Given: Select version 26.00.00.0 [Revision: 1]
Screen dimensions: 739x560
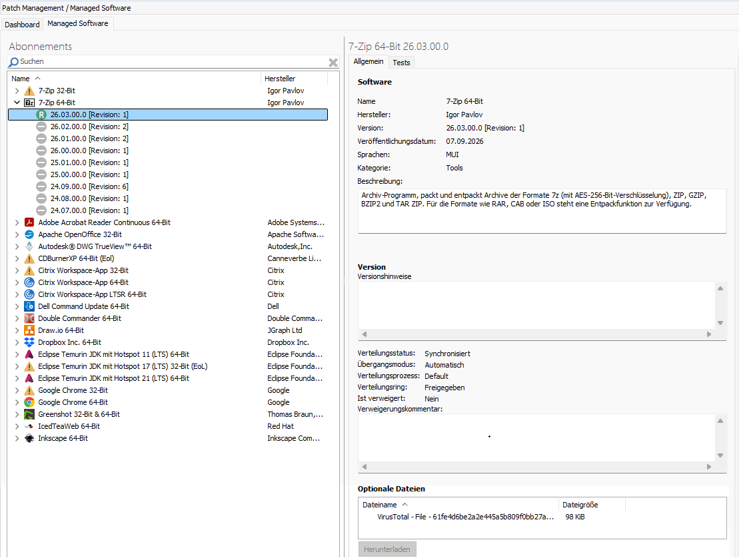Looking at the screenshot, I should point(89,150).
